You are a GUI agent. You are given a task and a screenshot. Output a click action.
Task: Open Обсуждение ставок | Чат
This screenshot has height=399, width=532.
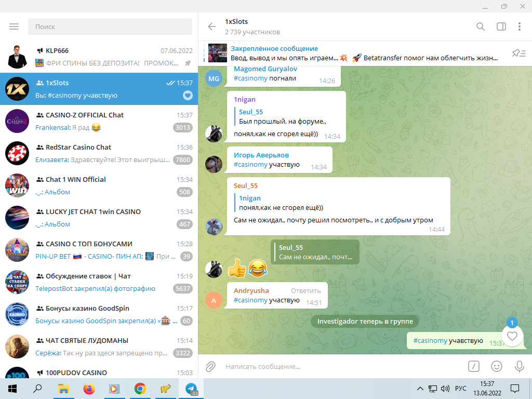[x=99, y=282]
